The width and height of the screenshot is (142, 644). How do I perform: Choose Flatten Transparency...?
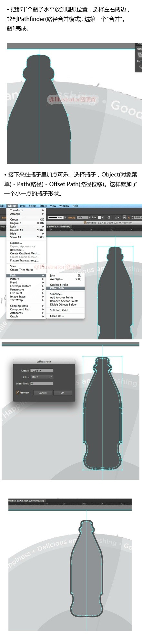[x=26, y=260]
